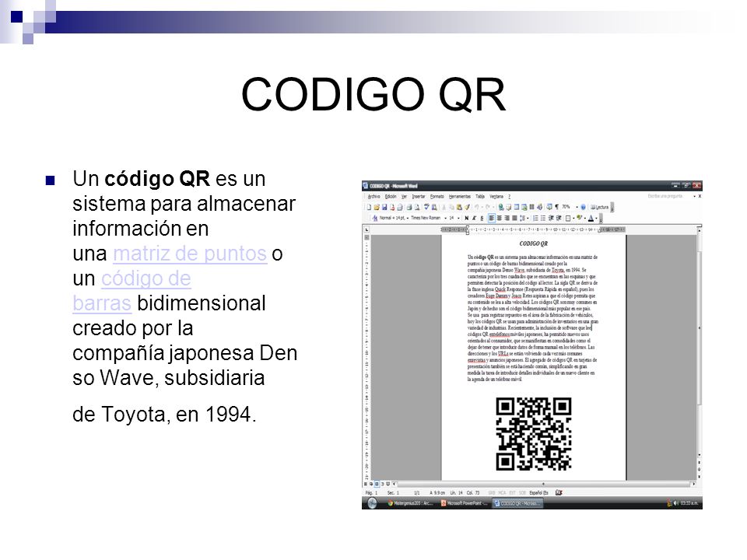Open the Edición menu
The height and width of the screenshot is (560, 747).
coord(391,197)
